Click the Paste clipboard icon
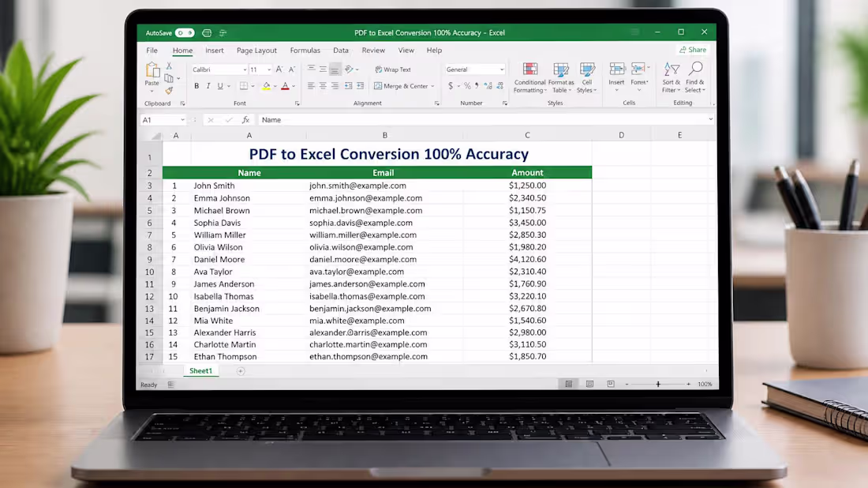868x488 pixels. pyautogui.click(x=152, y=70)
